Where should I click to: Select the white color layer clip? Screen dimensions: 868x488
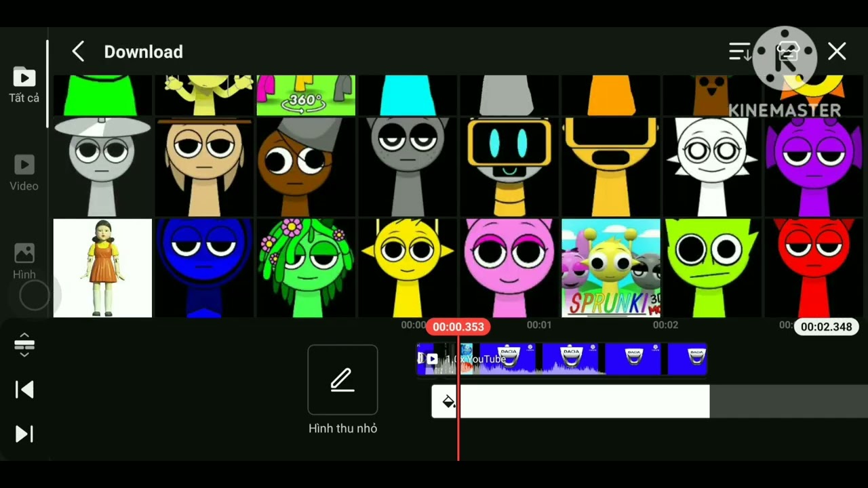[x=570, y=402]
